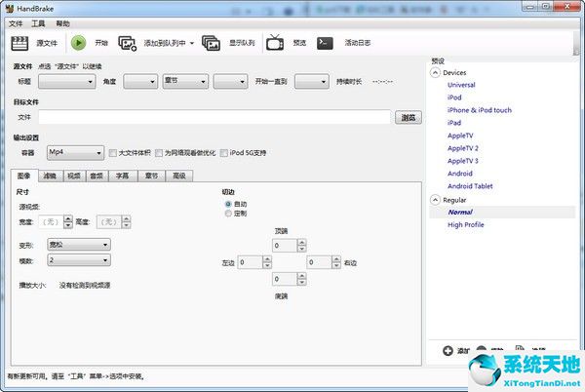The width and height of the screenshot is (585, 392).
Task: Switch to the 高级 (Advanced) tab
Action: [179, 176]
